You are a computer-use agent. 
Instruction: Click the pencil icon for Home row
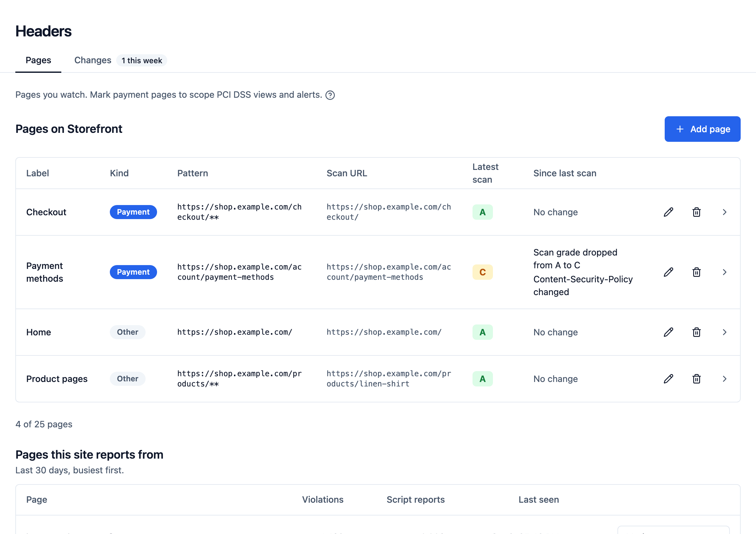669,332
